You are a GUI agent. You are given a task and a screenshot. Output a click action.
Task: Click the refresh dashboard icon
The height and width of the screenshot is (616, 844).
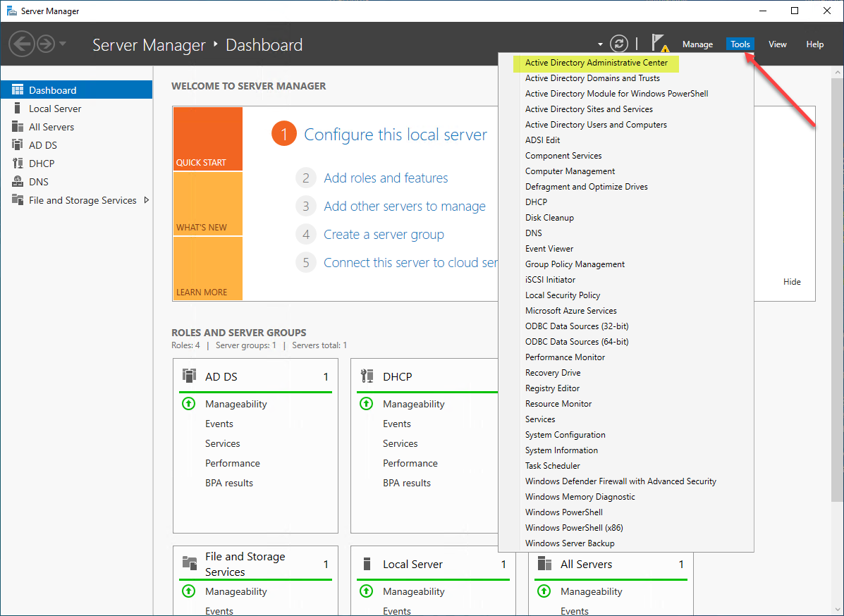(x=619, y=44)
